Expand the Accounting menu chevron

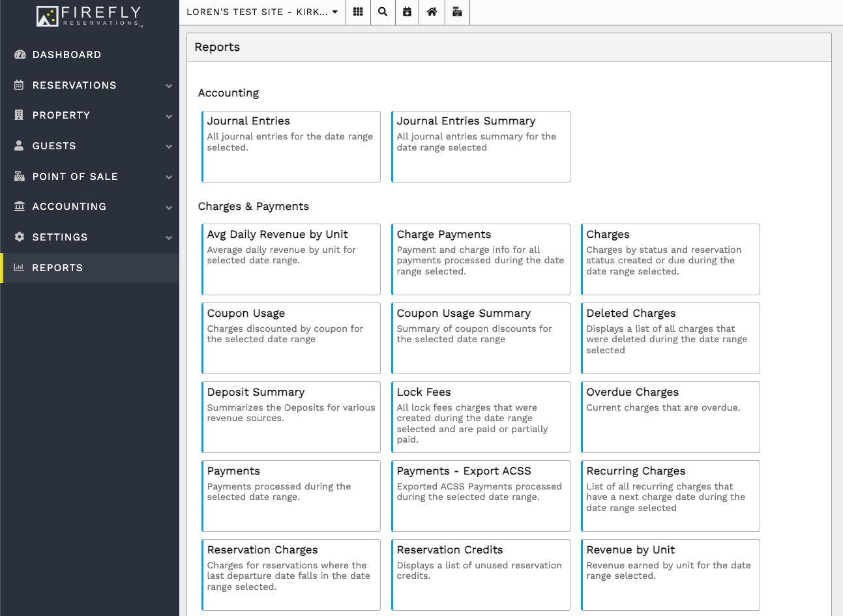tap(169, 208)
